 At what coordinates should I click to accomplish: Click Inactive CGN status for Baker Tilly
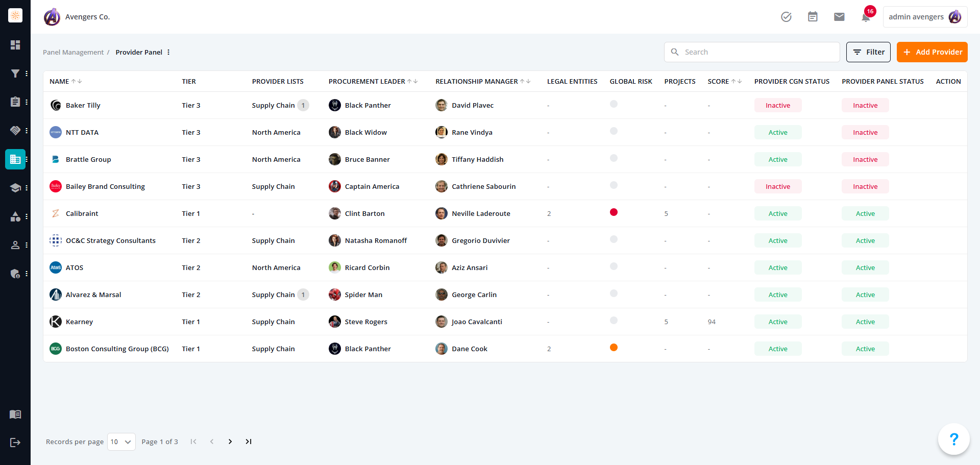pyautogui.click(x=778, y=105)
